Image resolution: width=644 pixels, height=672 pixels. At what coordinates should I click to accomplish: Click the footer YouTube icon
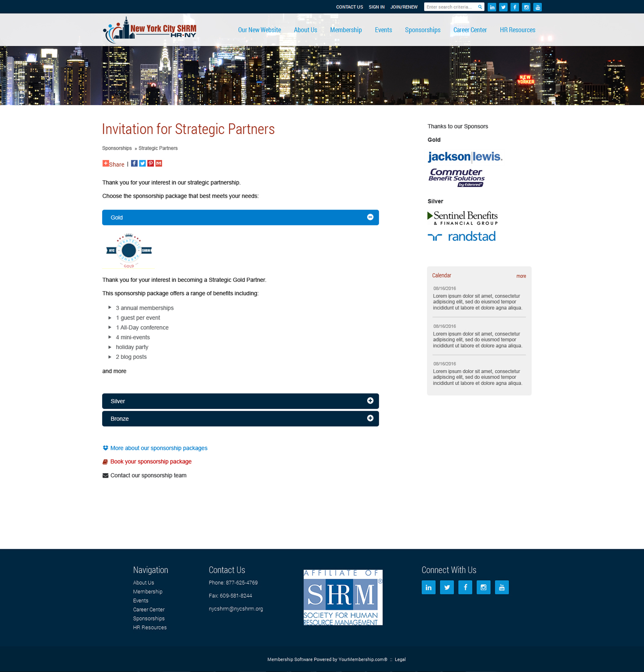tap(502, 587)
